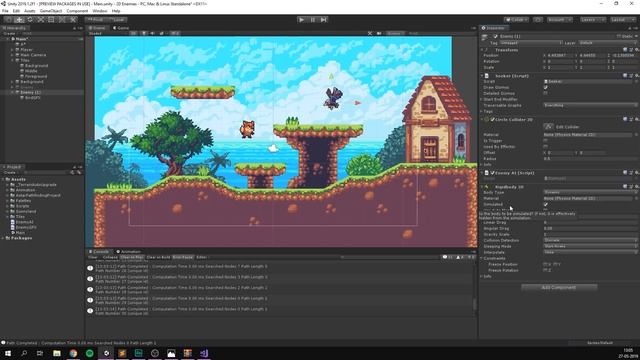Image resolution: width=640 pixels, height=360 pixels.
Task: Open the Traversable Graphs dropdown
Action: (590, 105)
